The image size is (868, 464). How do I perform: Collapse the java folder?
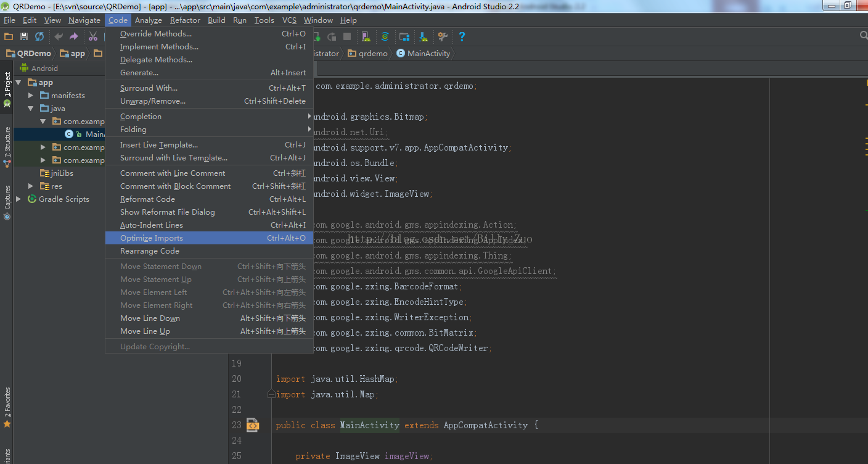click(x=31, y=108)
